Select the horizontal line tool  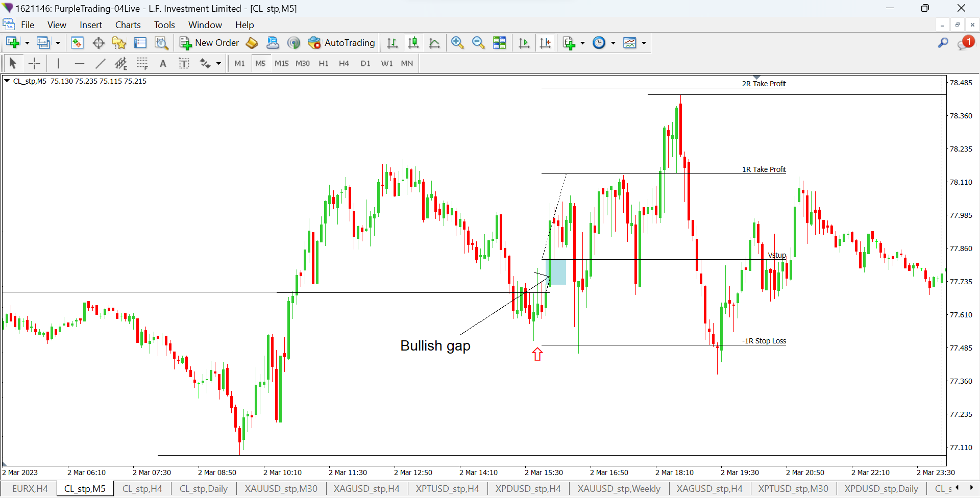coord(79,63)
